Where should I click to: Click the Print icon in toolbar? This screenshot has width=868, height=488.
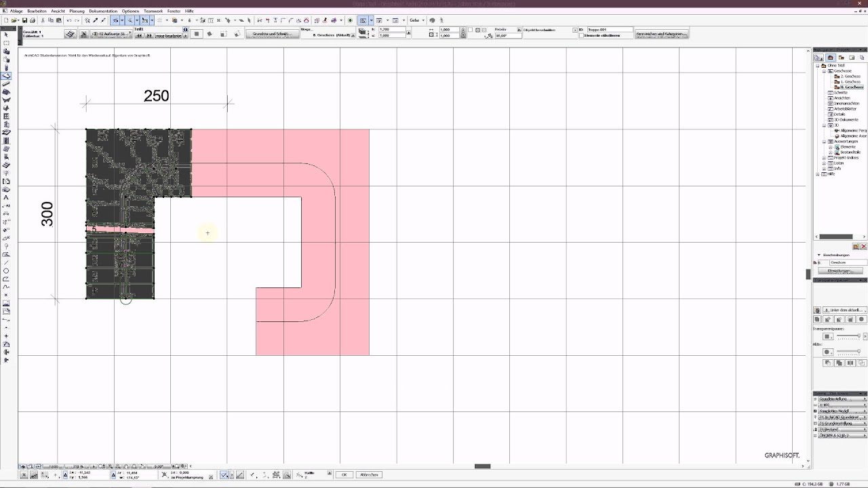click(32, 20)
